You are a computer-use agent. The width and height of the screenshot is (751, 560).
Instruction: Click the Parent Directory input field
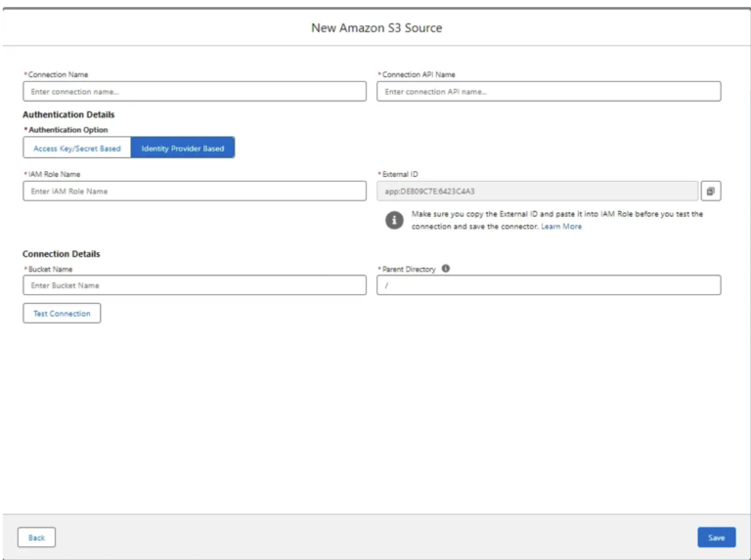(x=549, y=285)
